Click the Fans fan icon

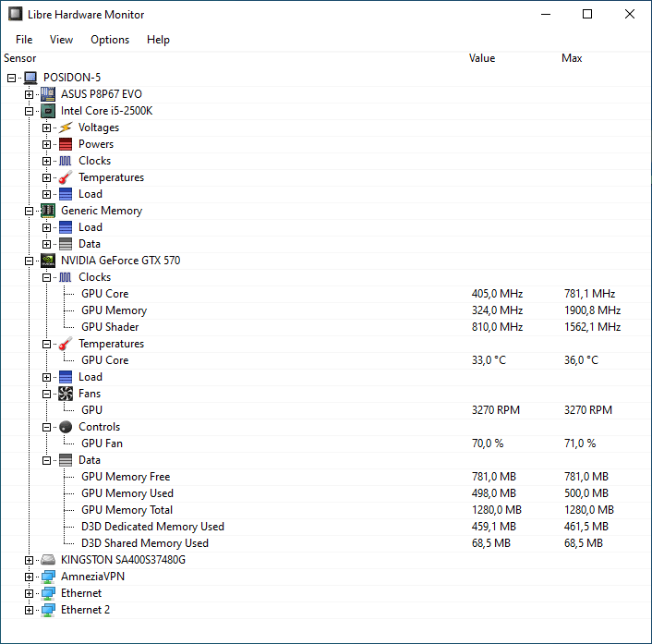click(66, 394)
